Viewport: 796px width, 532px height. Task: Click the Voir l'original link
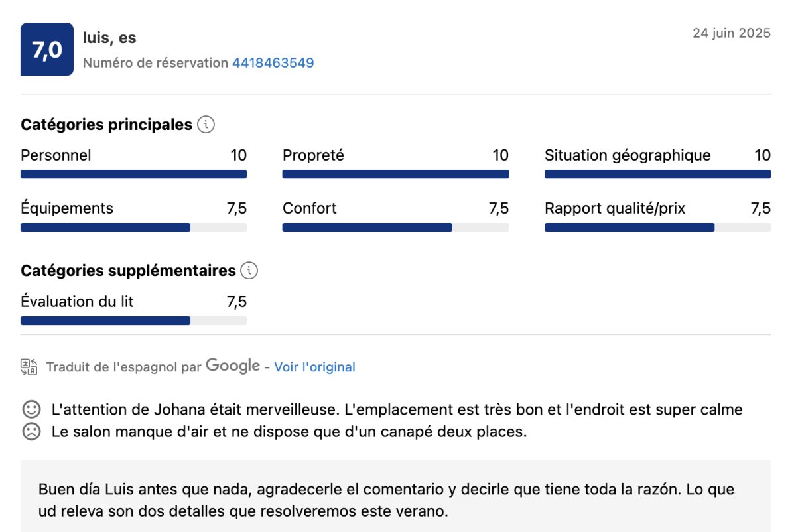tap(314, 367)
